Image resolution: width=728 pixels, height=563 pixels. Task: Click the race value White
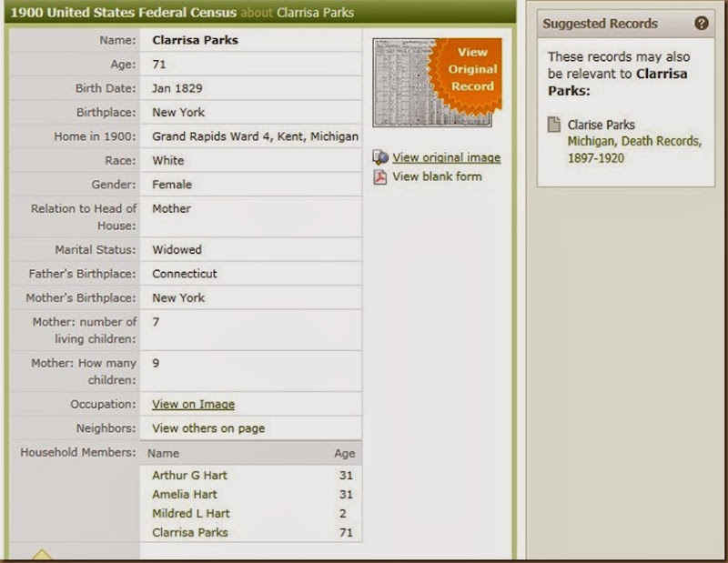click(168, 160)
